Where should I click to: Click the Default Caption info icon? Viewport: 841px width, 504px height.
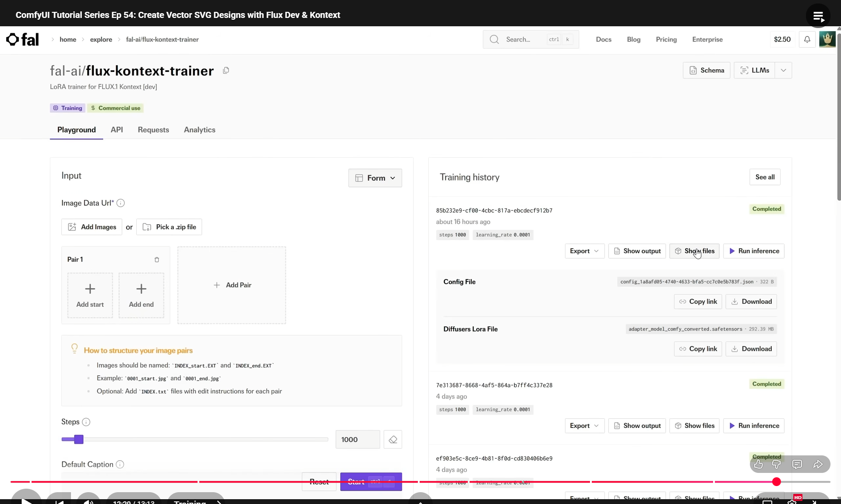click(x=120, y=465)
